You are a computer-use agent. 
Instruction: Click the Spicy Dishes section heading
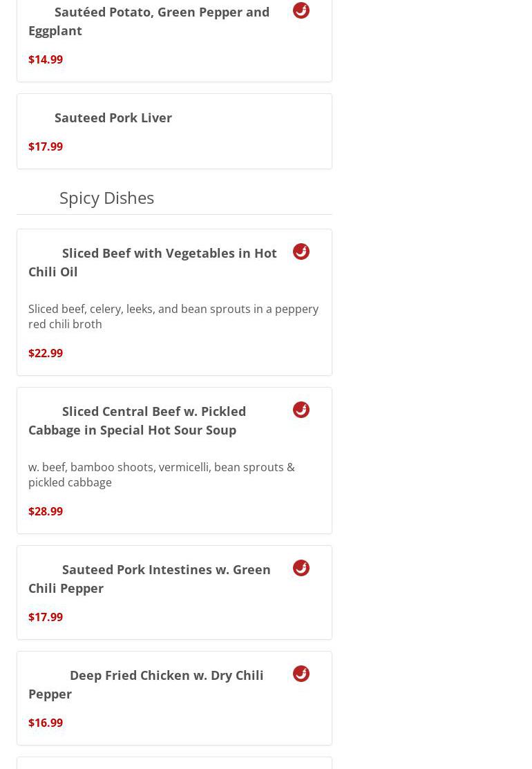pos(106,198)
